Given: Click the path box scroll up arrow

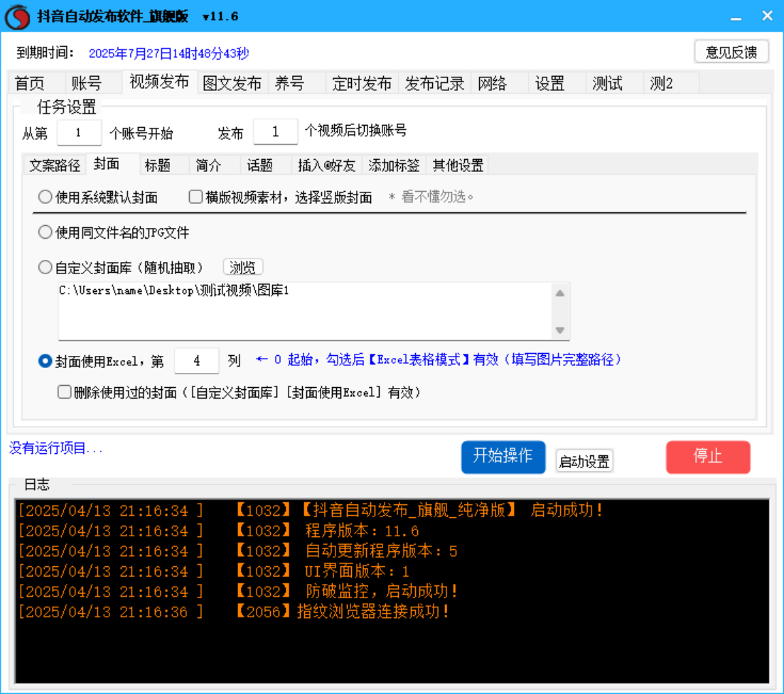Looking at the screenshot, I should click(x=560, y=293).
